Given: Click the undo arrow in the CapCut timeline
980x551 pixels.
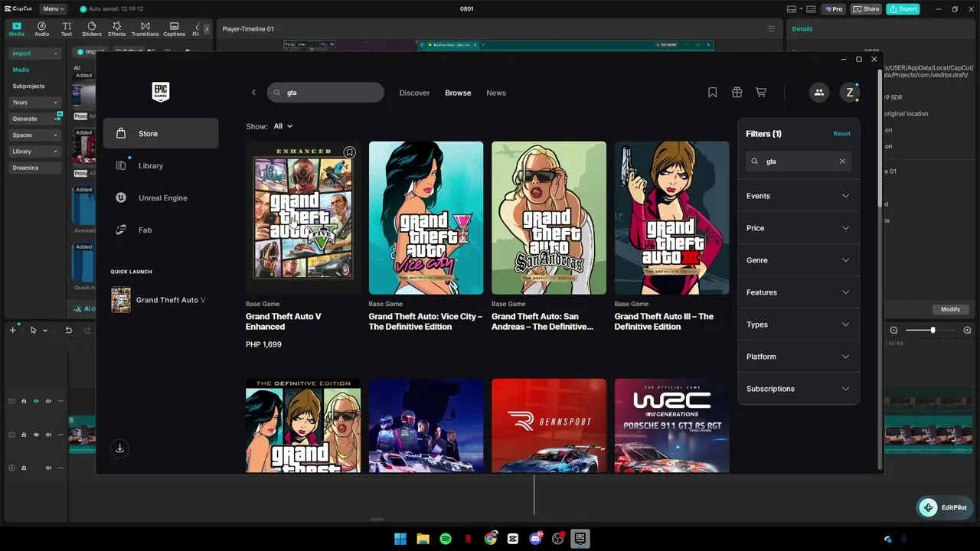Looking at the screenshot, I should pos(68,330).
